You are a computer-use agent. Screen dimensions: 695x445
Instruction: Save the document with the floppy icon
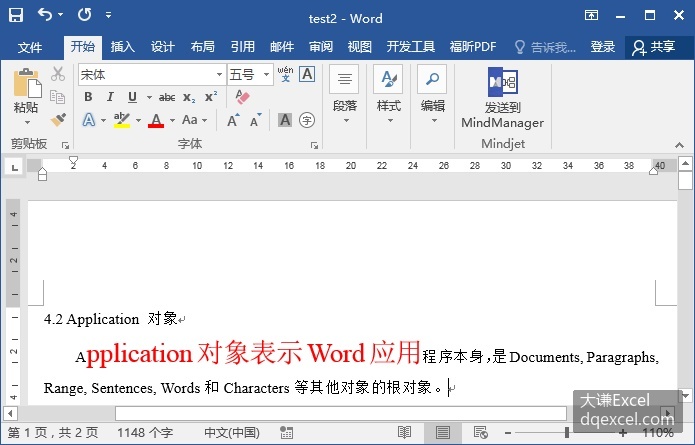tap(16, 15)
